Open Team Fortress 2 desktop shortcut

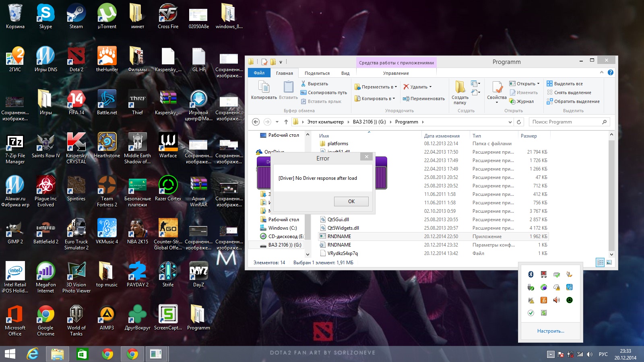pyautogui.click(x=107, y=191)
